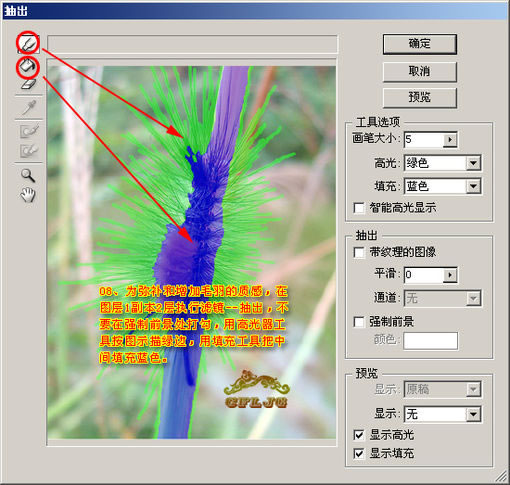Click the 预览 preview button

[x=419, y=98]
